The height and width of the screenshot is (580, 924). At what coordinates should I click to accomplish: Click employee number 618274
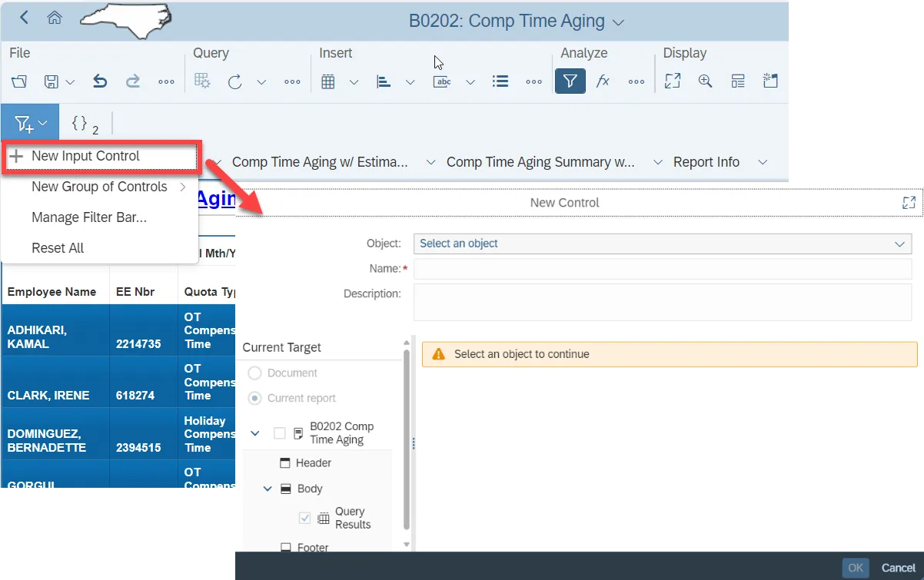[x=135, y=396]
